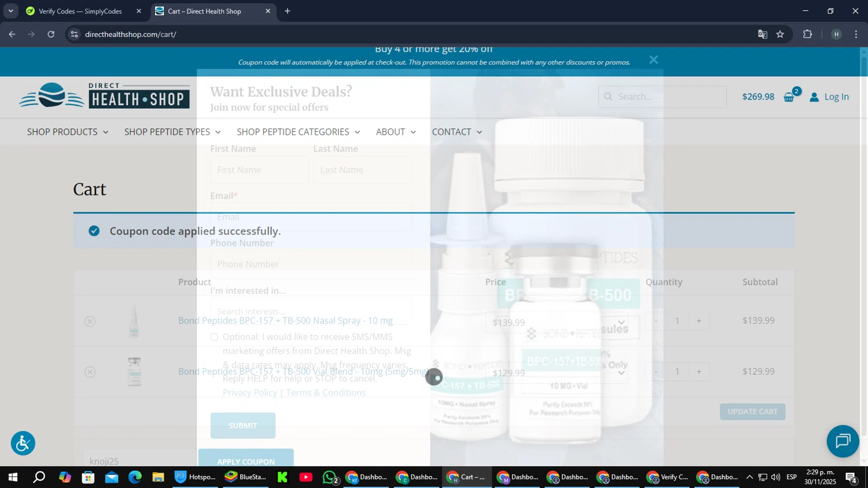Screen dimensions: 868x488
Task: Open the translate page icon
Action: [x=763, y=34]
